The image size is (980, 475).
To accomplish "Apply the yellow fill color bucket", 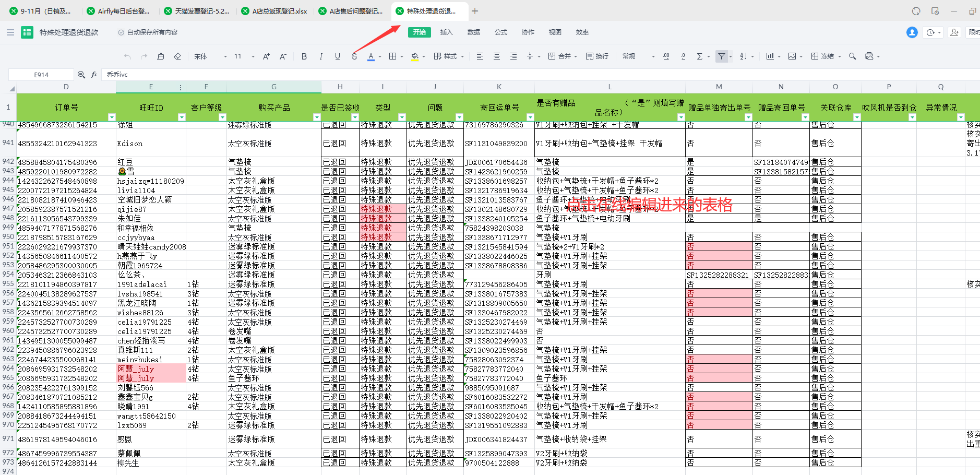I will click(x=415, y=56).
